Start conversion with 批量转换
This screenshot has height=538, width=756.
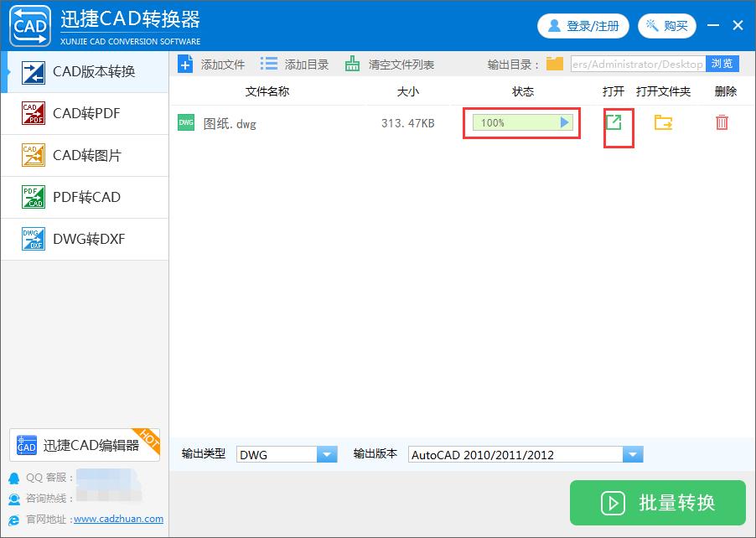[657, 503]
